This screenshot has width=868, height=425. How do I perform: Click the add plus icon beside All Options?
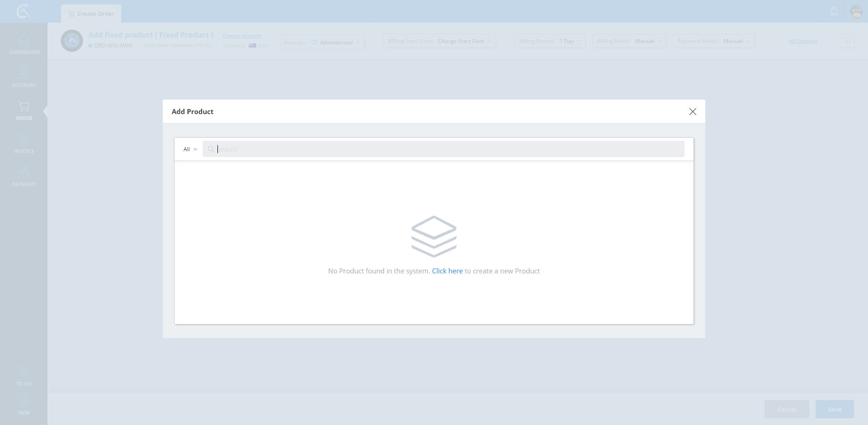click(847, 41)
